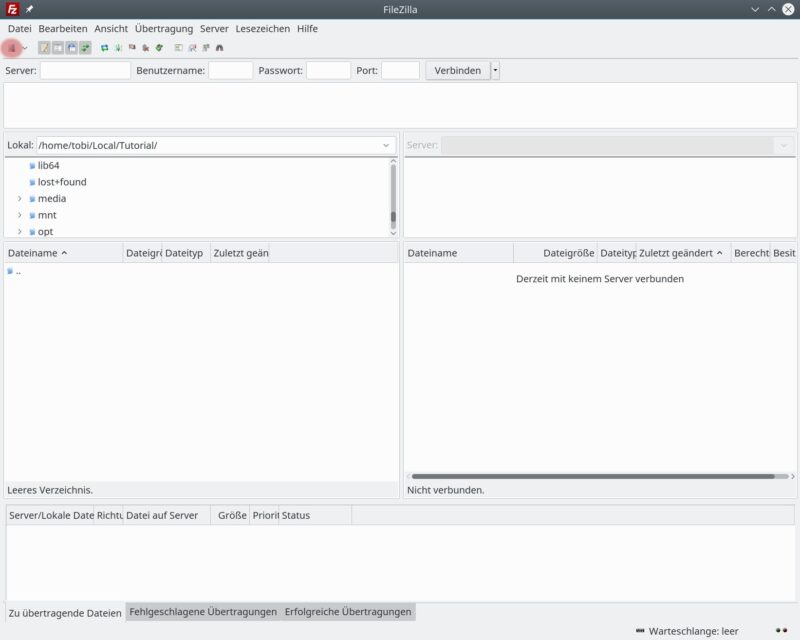800x640 pixels.
Task: Open the Hilfe menu
Action: (x=307, y=29)
